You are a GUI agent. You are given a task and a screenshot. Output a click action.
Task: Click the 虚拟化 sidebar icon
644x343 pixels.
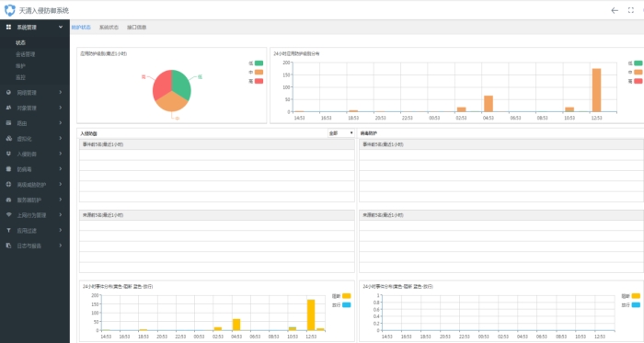(8, 138)
